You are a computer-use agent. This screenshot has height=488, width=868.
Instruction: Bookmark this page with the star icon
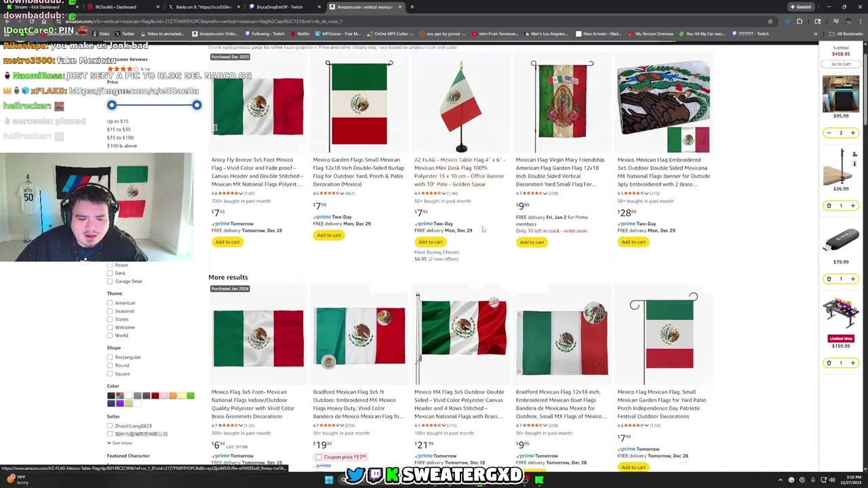[770, 21]
